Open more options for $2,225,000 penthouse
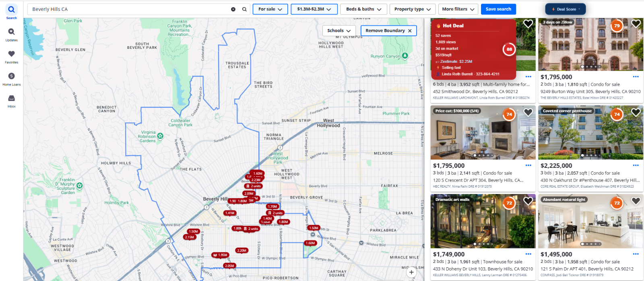 (636, 165)
